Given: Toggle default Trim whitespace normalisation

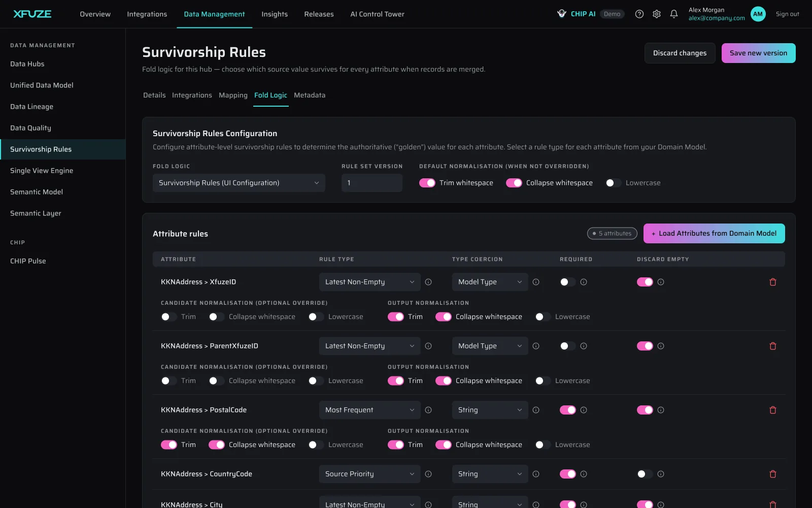Looking at the screenshot, I should tap(427, 183).
